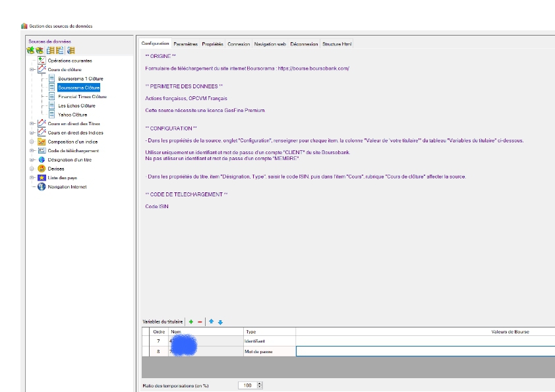Expand the Cours en direct des Titres node

[x=32, y=123]
